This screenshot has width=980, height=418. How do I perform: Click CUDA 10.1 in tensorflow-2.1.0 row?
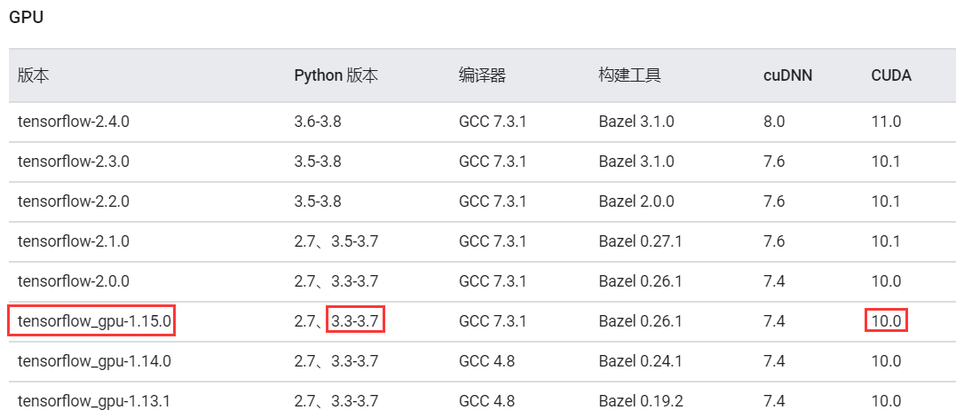[886, 241]
